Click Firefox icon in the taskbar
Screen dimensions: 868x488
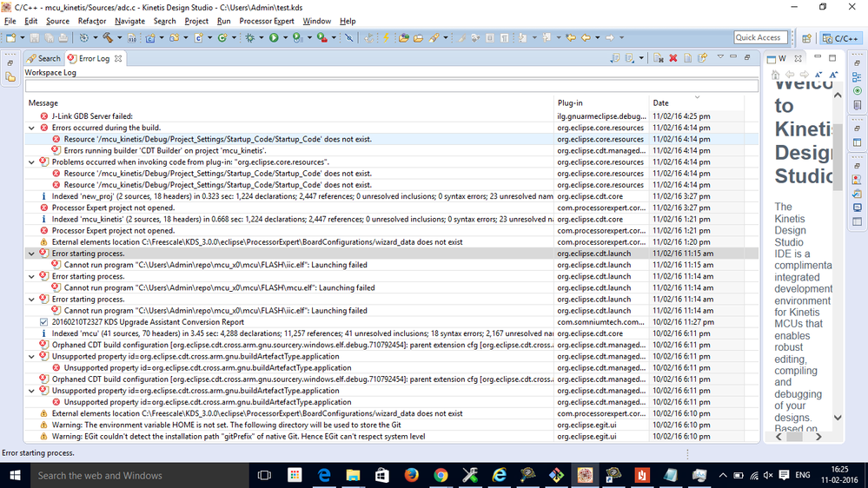pyautogui.click(x=411, y=475)
